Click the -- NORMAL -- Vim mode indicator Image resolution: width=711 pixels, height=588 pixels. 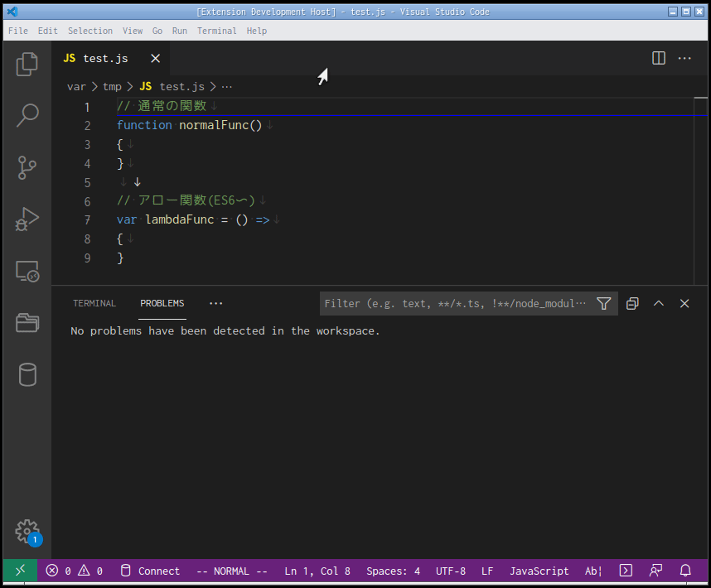pyautogui.click(x=232, y=571)
